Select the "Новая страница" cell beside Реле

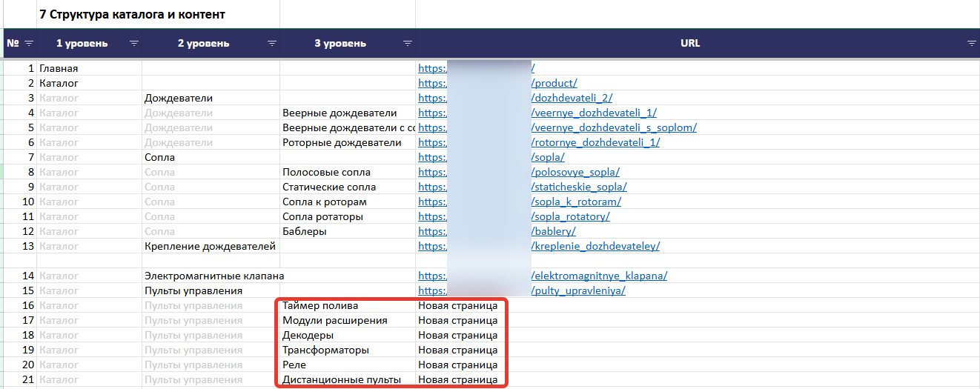click(457, 365)
